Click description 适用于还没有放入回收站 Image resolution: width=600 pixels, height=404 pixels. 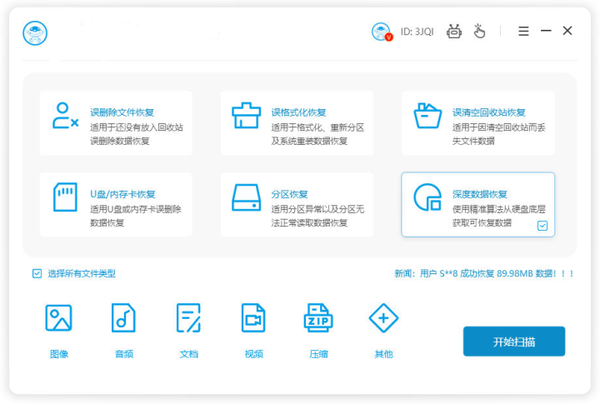click(137, 127)
